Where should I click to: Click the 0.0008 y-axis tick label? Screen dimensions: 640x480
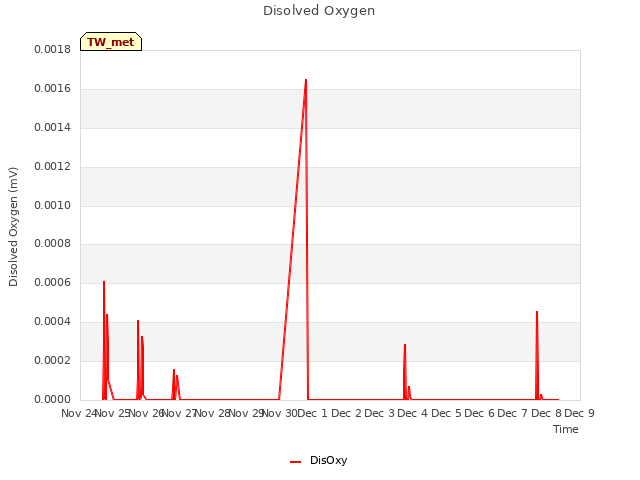point(52,244)
